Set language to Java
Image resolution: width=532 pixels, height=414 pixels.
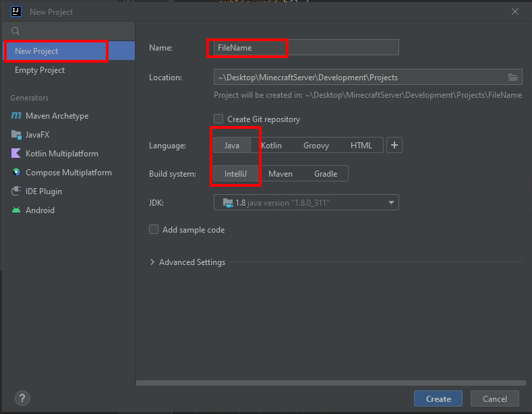(x=232, y=145)
